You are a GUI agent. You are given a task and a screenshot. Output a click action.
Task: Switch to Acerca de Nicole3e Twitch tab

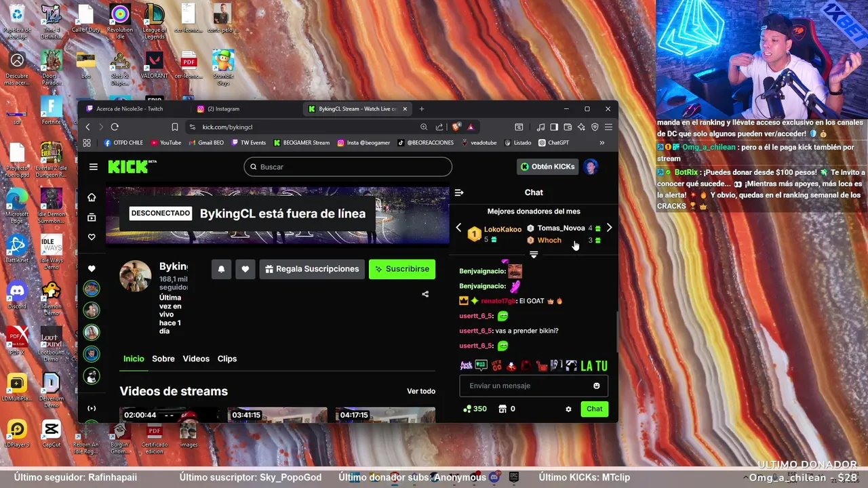coord(130,108)
